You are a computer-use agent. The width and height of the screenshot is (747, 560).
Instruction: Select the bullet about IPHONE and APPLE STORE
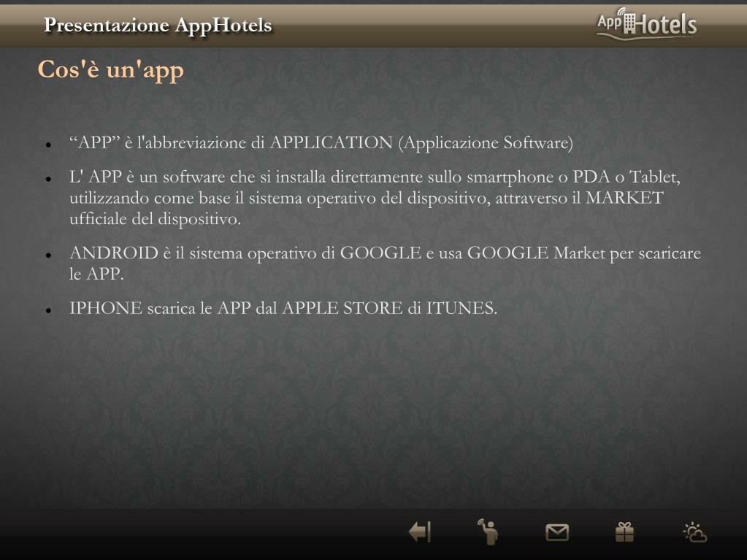283,308
